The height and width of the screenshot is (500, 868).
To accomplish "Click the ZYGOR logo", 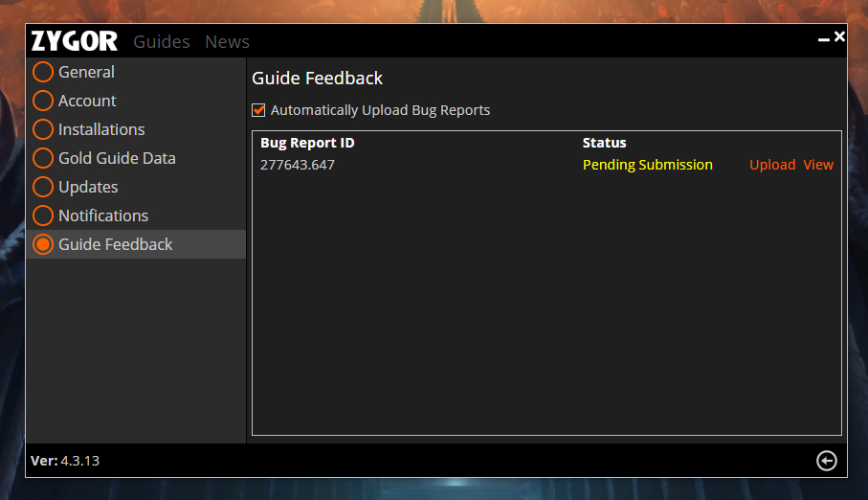I will click(75, 41).
